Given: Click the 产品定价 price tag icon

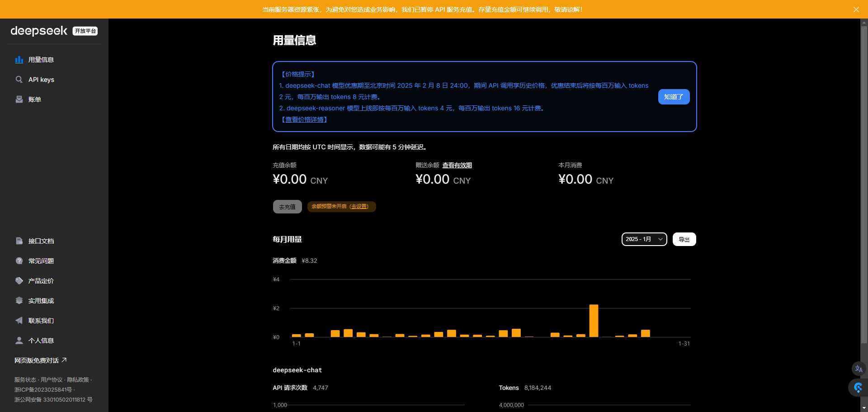Looking at the screenshot, I should 19,281.
